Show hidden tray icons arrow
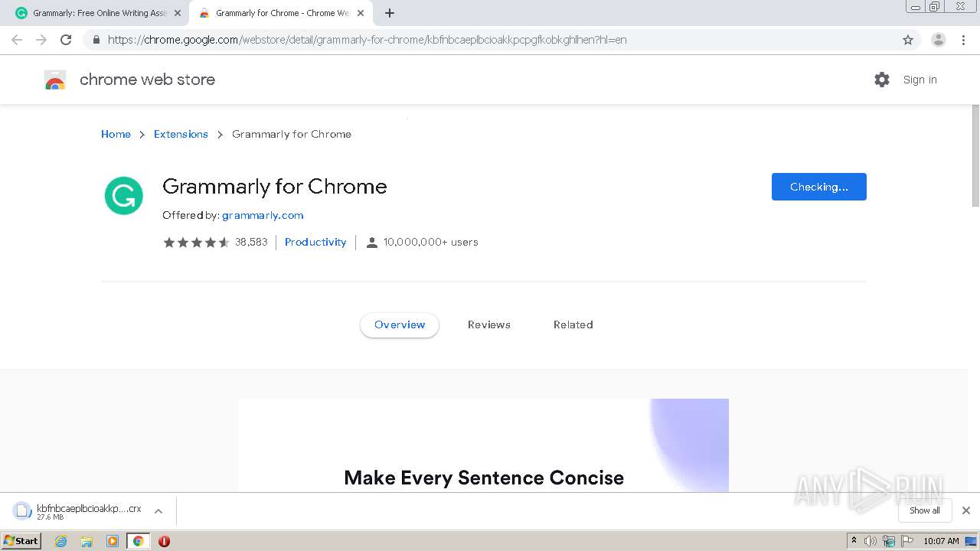Viewport: 980px width, 551px height. click(854, 541)
